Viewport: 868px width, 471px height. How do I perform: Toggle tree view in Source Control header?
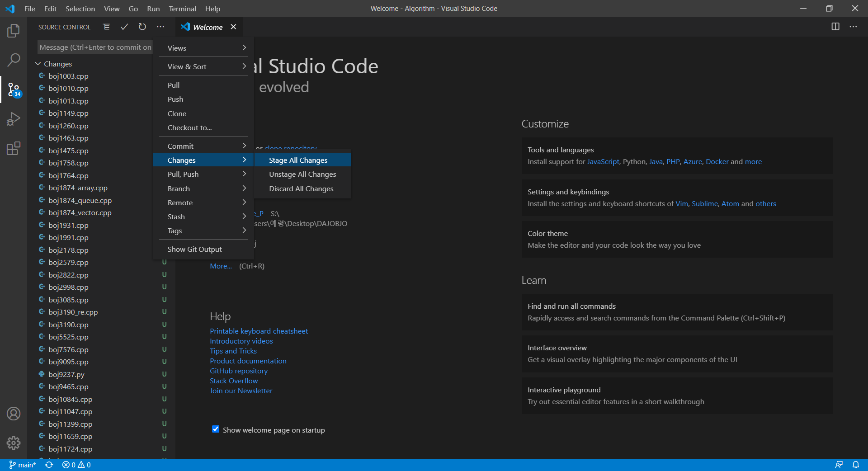pyautogui.click(x=106, y=27)
